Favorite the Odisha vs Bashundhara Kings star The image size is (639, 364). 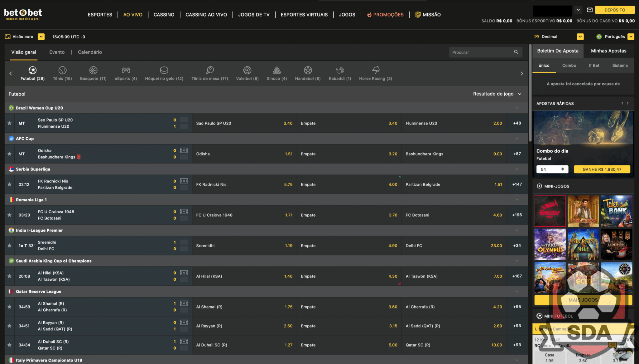coord(10,154)
